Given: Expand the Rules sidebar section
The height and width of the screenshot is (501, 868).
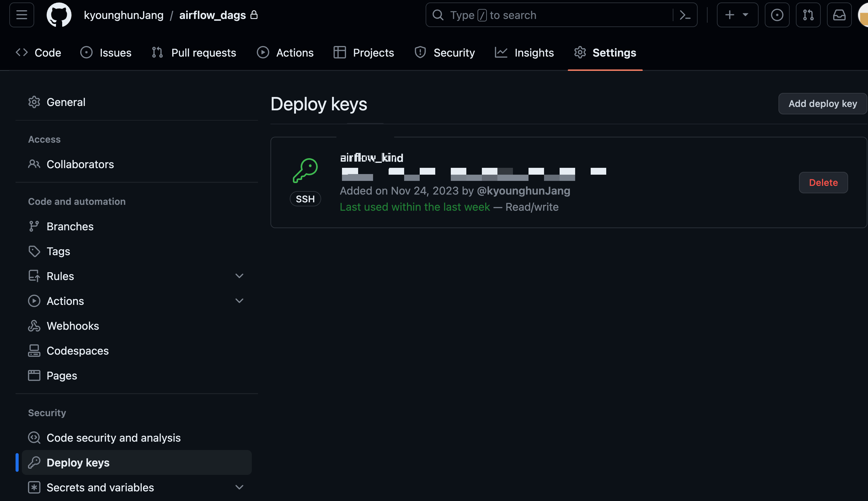Looking at the screenshot, I should click(x=239, y=276).
